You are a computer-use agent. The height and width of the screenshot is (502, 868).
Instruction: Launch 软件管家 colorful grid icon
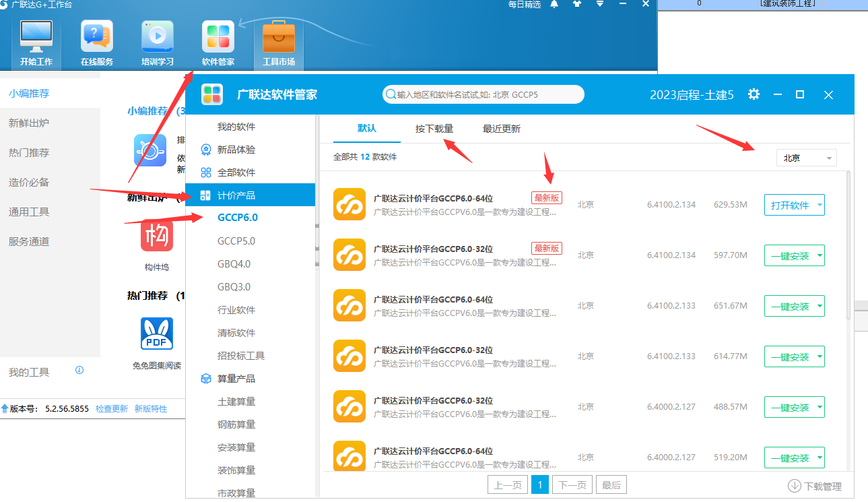click(x=218, y=36)
